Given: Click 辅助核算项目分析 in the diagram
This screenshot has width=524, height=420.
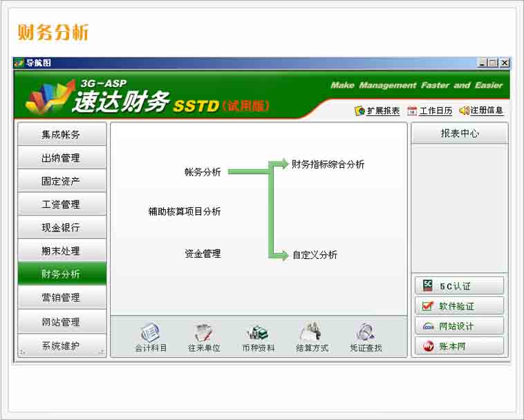Looking at the screenshot, I should tap(185, 211).
